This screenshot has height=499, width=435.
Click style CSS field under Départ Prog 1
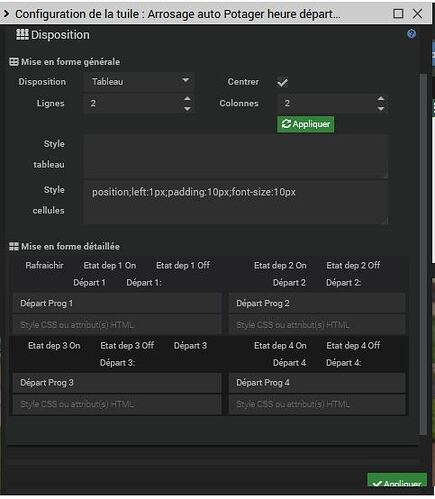[117, 325]
